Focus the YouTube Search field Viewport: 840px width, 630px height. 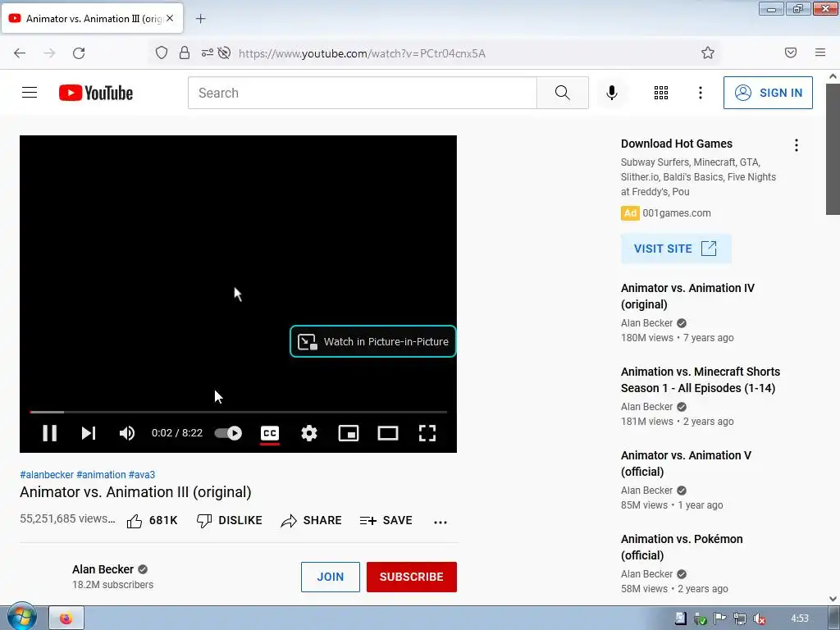pyautogui.click(x=362, y=93)
